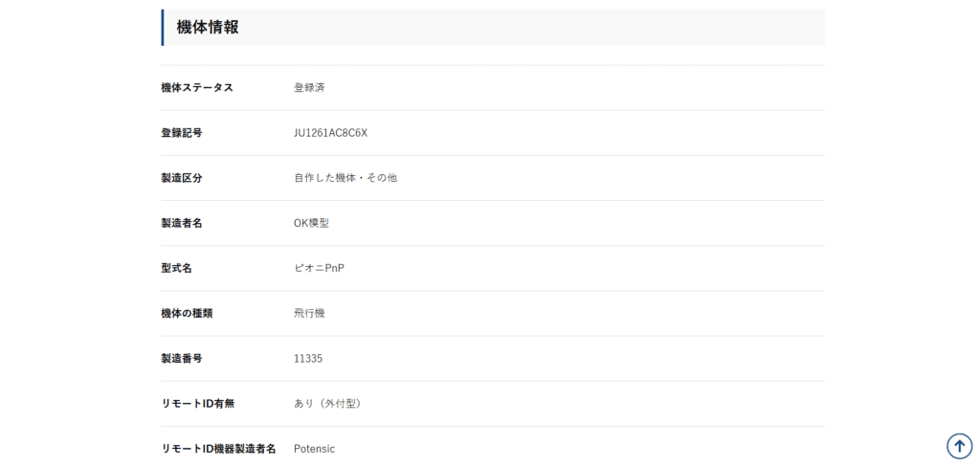980x468 pixels.
Task: Click the 製造番号 label
Action: pyautogui.click(x=181, y=358)
